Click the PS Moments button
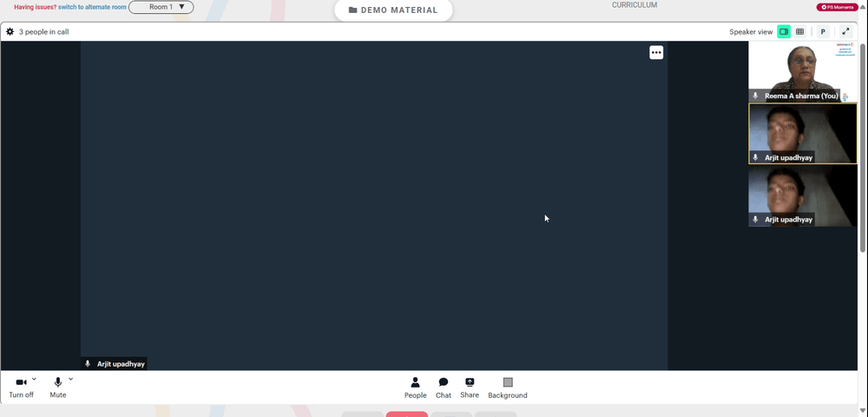 coord(838,7)
